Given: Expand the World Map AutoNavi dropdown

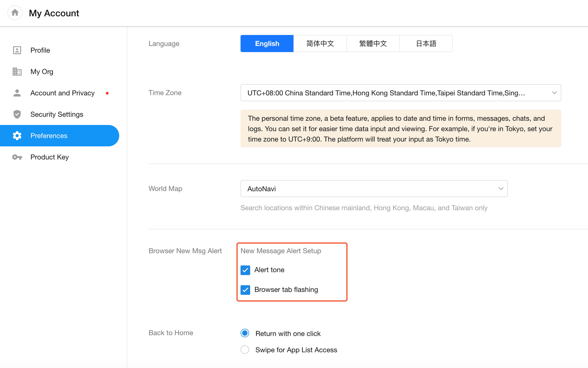Looking at the screenshot, I should click(x=374, y=189).
